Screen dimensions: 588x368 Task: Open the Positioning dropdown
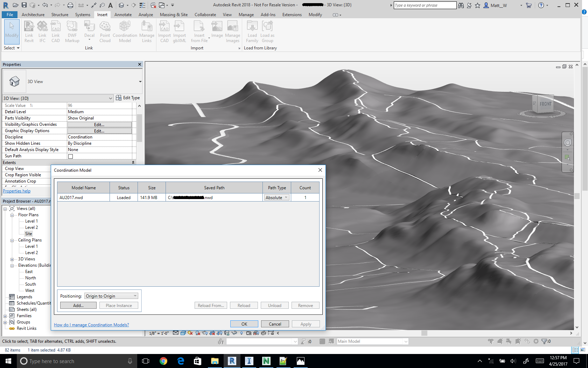(111, 296)
